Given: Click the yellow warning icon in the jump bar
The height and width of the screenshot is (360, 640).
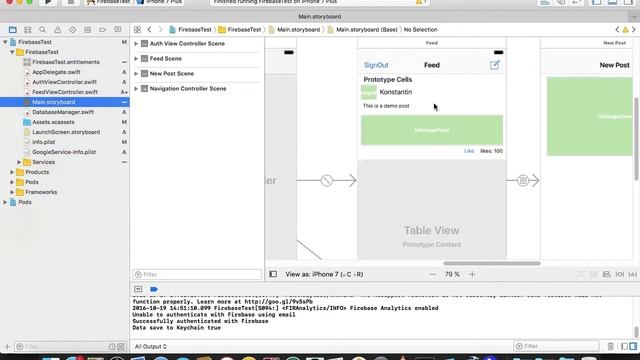Looking at the screenshot, I should 625,29.
